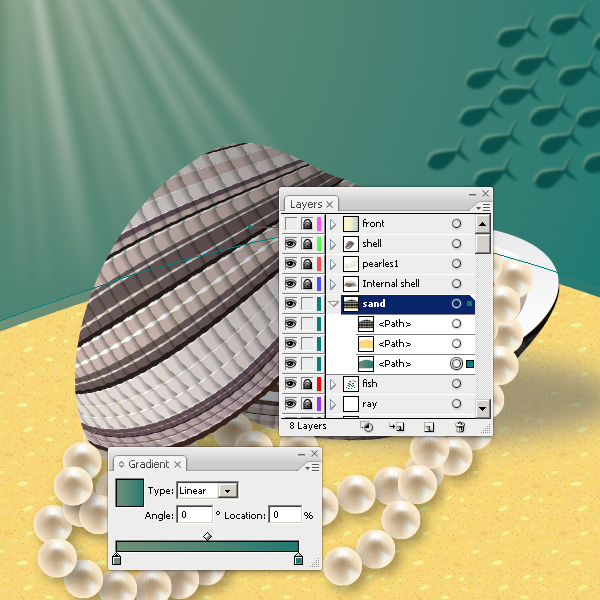This screenshot has width=600, height=600.
Task: Select the fish layer name
Action: pos(370,383)
